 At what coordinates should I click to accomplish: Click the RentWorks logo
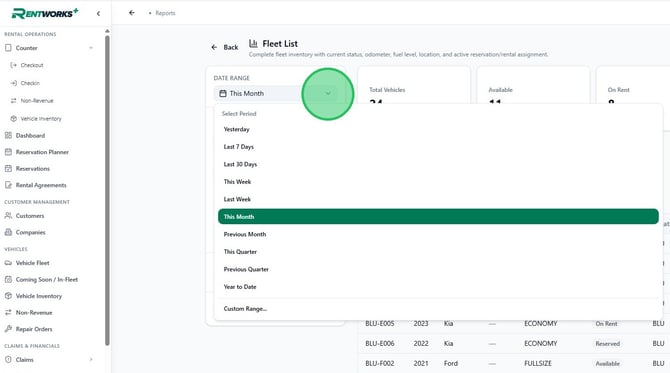point(45,13)
